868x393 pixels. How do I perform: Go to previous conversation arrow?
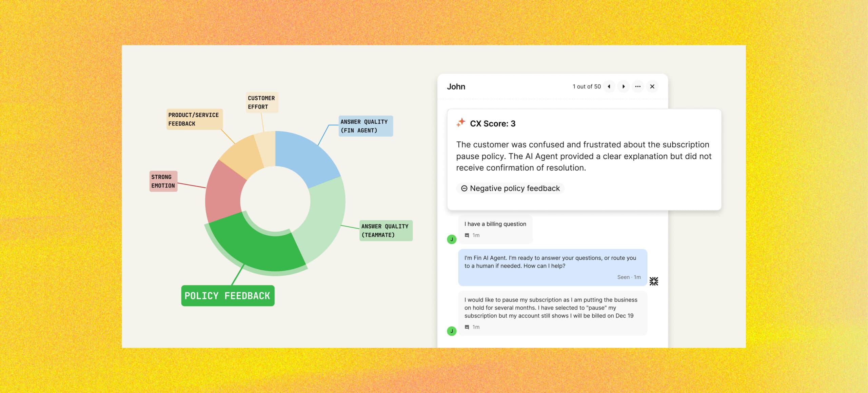[609, 86]
